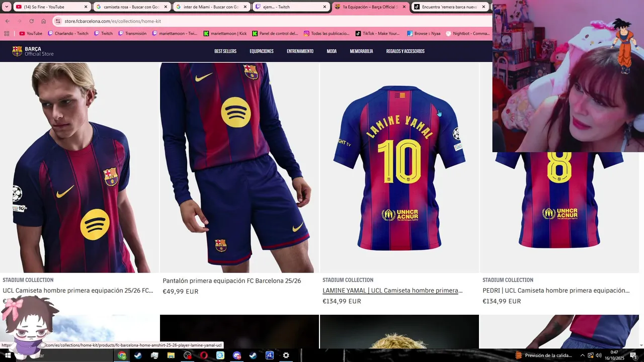
Task: Open the Previsión de la calidad widget
Action: (x=543, y=355)
